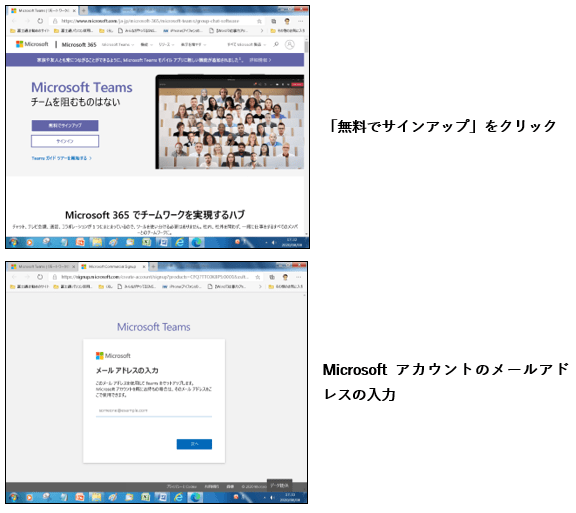Close Microsoft Commercial Signup tab in lower browser
The image size is (576, 513).
point(144,266)
